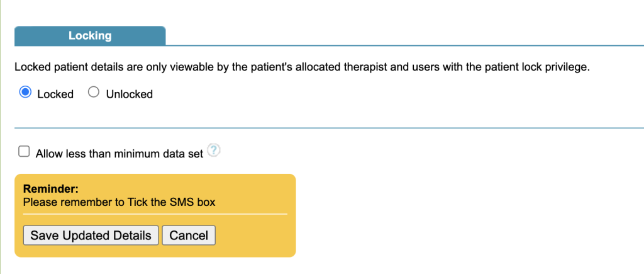Click the white divider line inside the Reminder box
This screenshot has height=274, width=644.
pyautogui.click(x=155, y=214)
